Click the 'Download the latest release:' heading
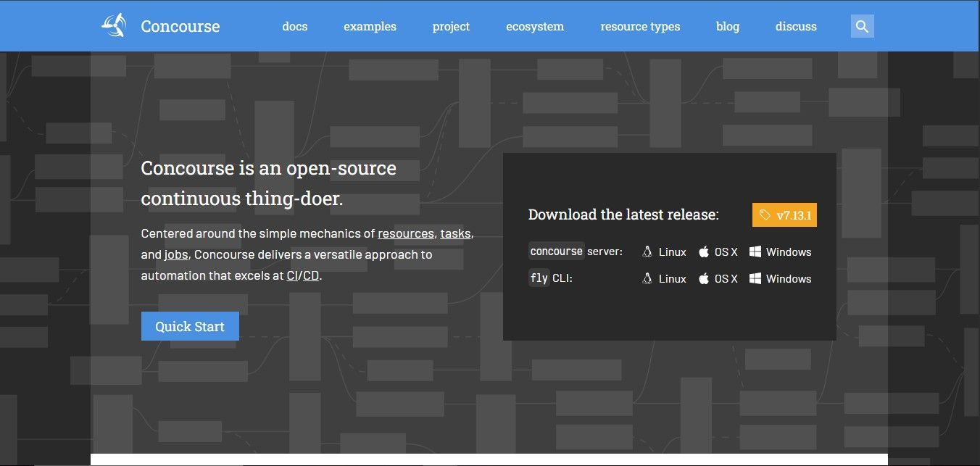Viewport: 980px width, 466px height. coord(623,215)
